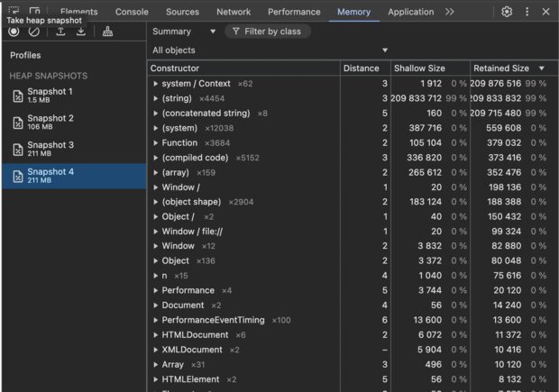This screenshot has height=392, width=559.
Task: Select the Memory tab
Action: (353, 12)
